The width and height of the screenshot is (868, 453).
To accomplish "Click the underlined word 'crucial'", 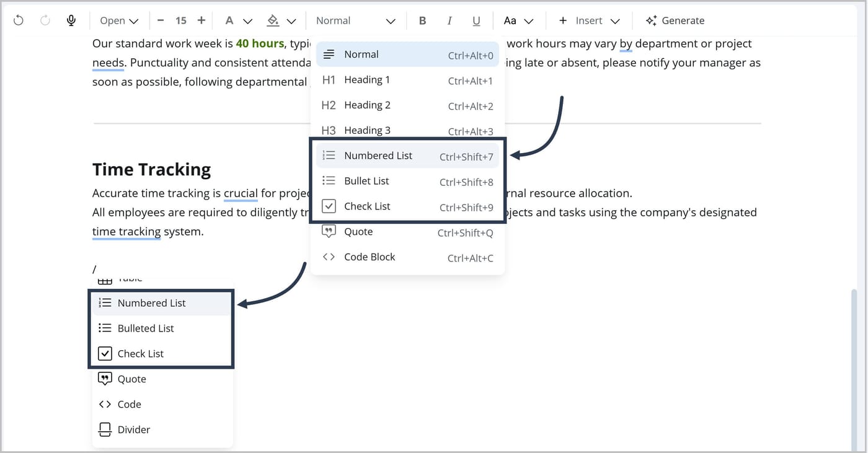I will coord(241,193).
